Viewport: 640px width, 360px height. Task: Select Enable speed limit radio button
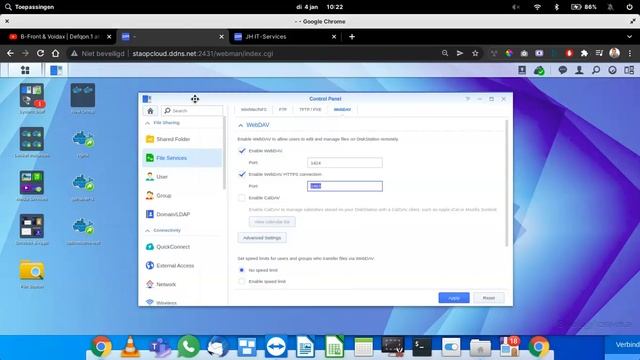242,282
